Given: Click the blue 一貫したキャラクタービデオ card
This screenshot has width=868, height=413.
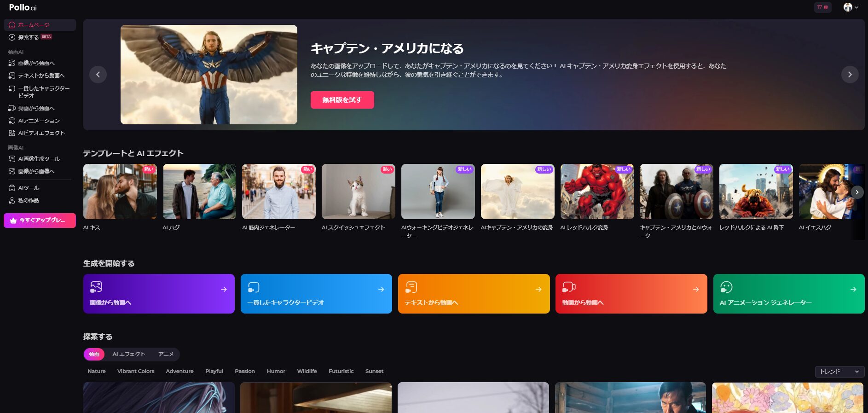Looking at the screenshot, I should (316, 294).
